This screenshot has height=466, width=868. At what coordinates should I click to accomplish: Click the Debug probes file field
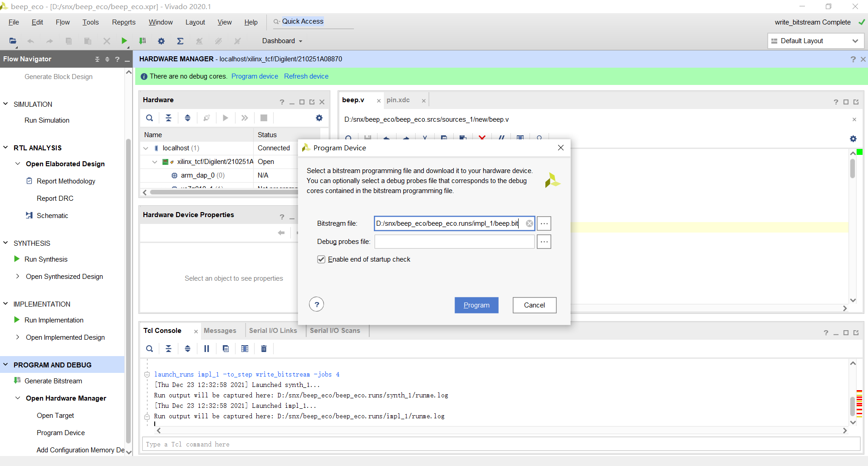click(455, 242)
